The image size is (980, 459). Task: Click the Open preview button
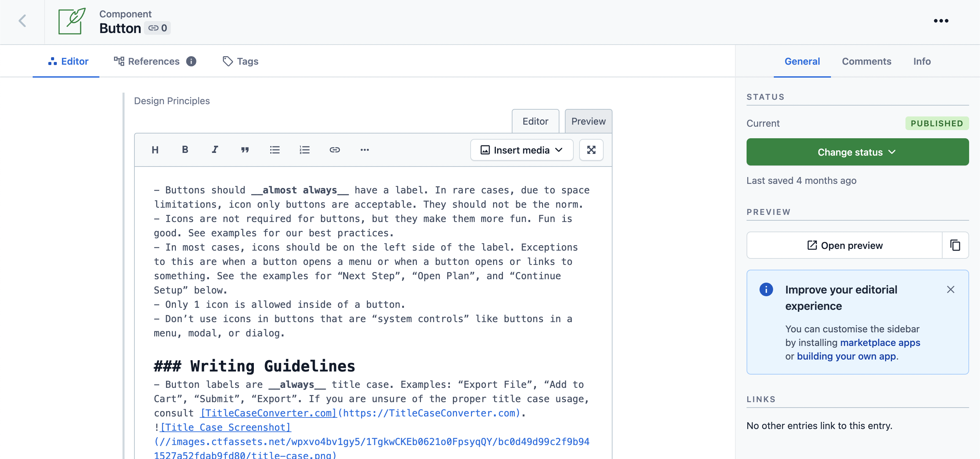coord(844,245)
